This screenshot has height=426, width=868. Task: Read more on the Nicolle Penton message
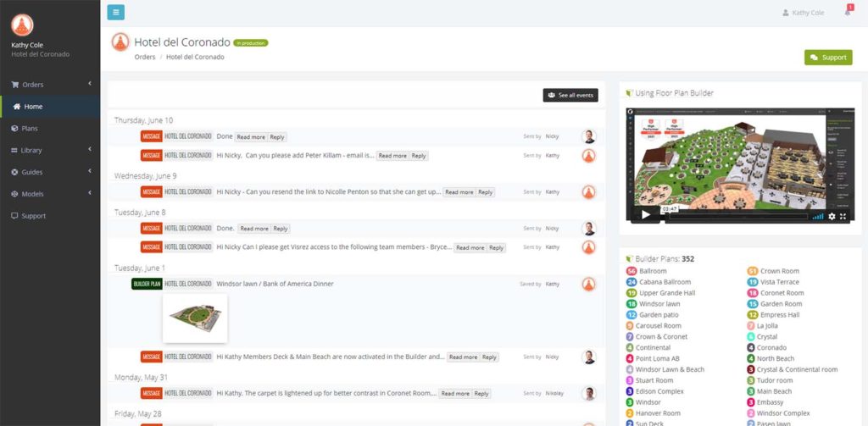click(459, 192)
